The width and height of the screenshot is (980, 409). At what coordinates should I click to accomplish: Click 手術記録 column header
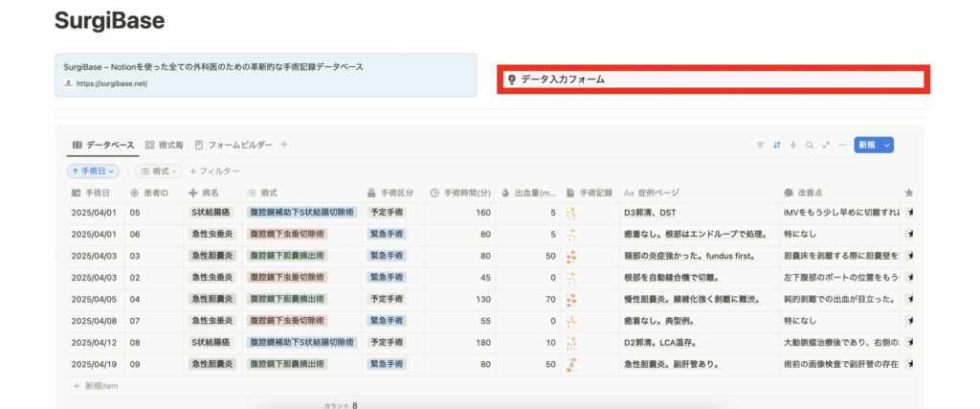590,193
